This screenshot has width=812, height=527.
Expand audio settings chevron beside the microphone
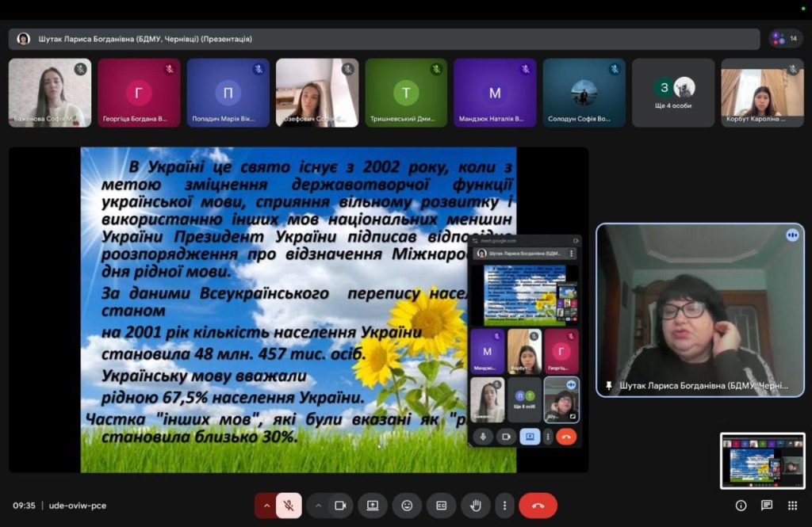click(x=266, y=506)
